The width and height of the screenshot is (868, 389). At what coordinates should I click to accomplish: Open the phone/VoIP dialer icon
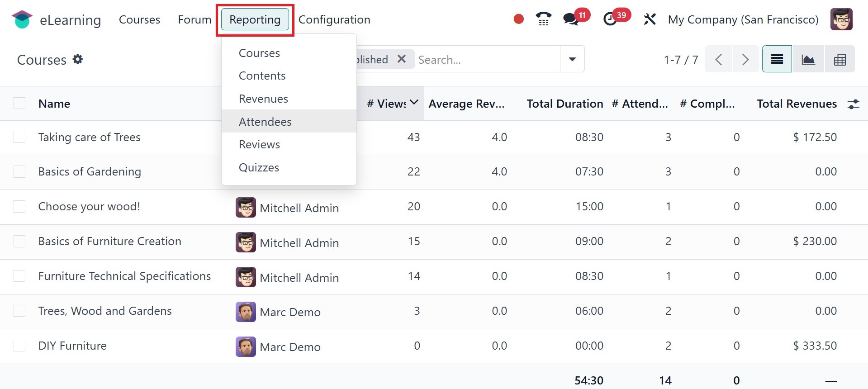click(543, 19)
